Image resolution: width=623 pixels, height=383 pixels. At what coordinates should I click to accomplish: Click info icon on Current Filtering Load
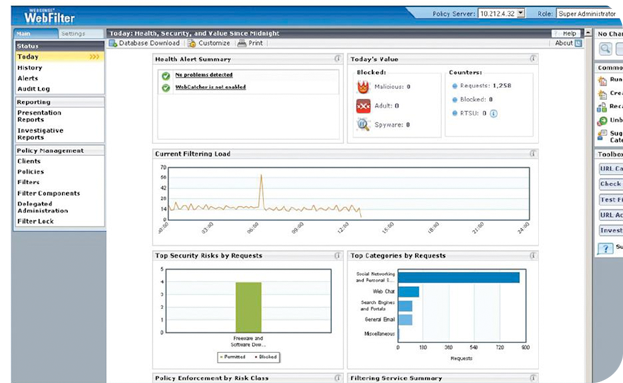[532, 153]
